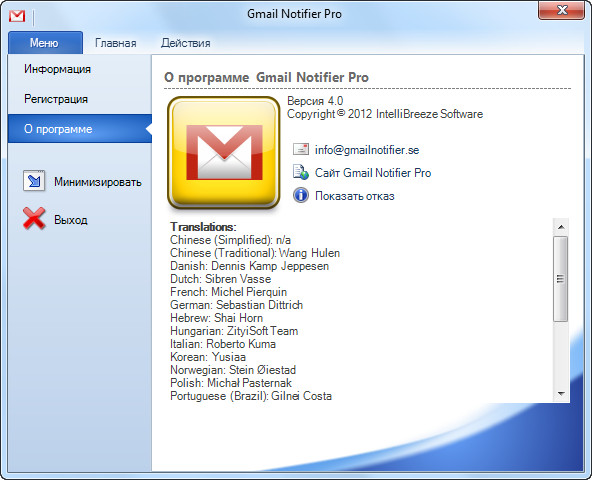Image resolution: width=592 pixels, height=480 pixels.
Task: Click the website document-globe icon
Action: pos(301,172)
